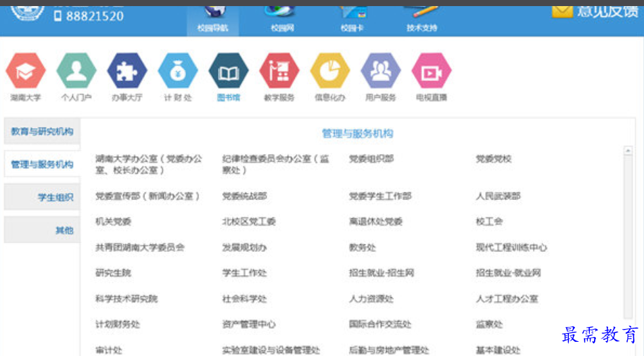Open 纪律检查委员会办公室 (监察处) link

pyautogui.click(x=275, y=164)
